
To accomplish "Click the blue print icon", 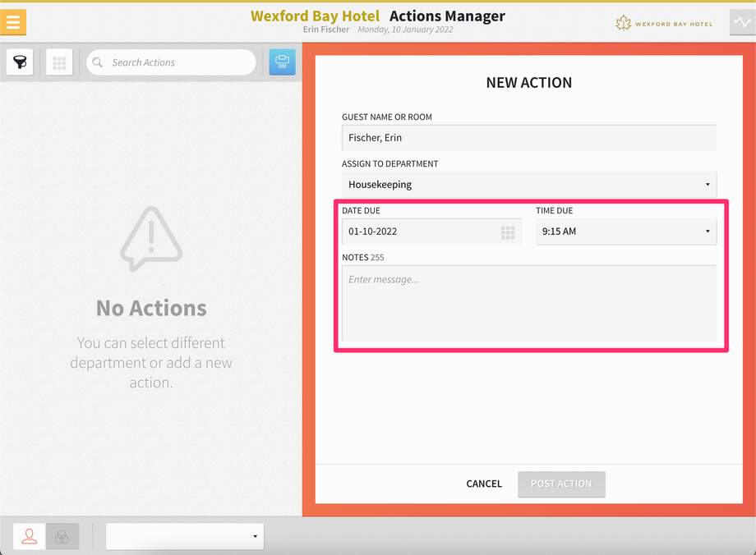I will pyautogui.click(x=282, y=62).
